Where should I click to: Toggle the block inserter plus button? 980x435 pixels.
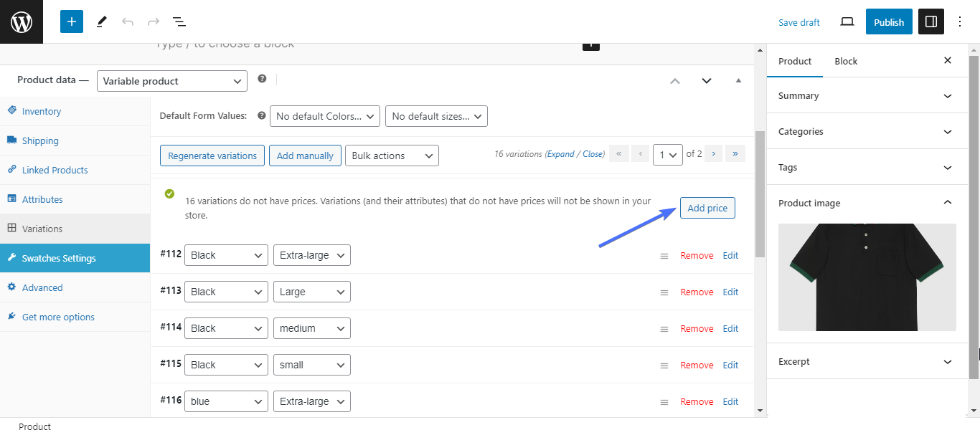tap(72, 21)
